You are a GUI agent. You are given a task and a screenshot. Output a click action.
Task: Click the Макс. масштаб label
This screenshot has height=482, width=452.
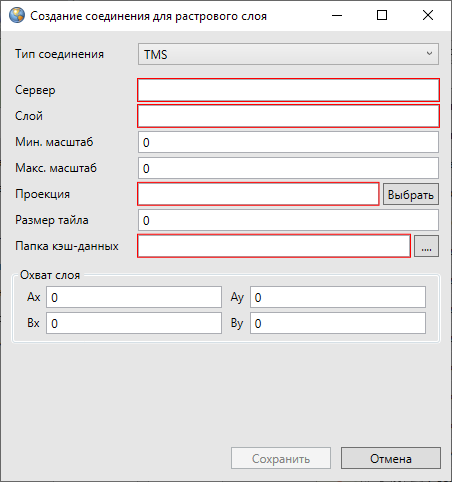(x=56, y=168)
